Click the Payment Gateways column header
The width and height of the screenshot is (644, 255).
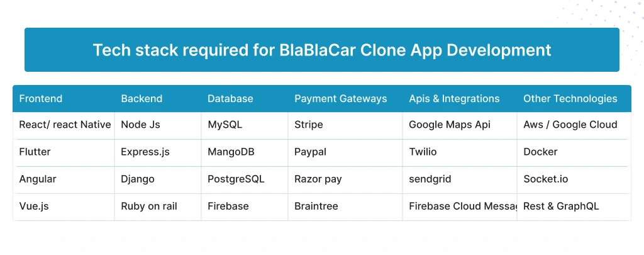(x=340, y=99)
